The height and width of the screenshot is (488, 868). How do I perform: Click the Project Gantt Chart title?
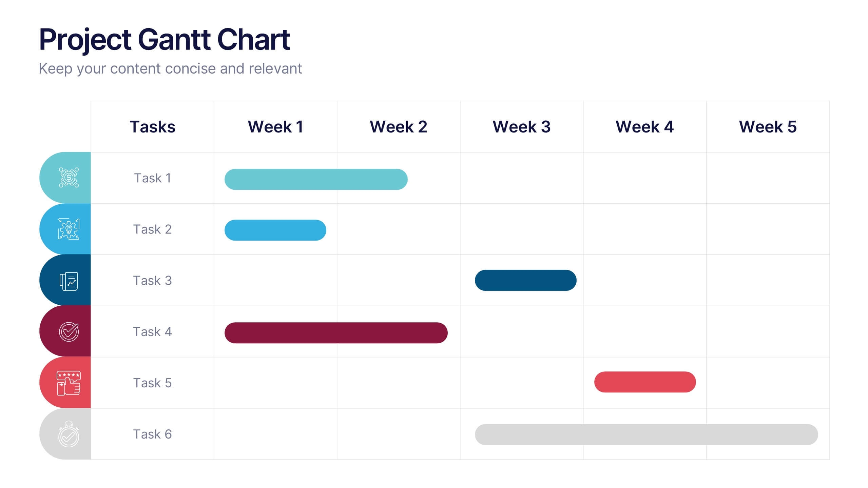click(165, 39)
